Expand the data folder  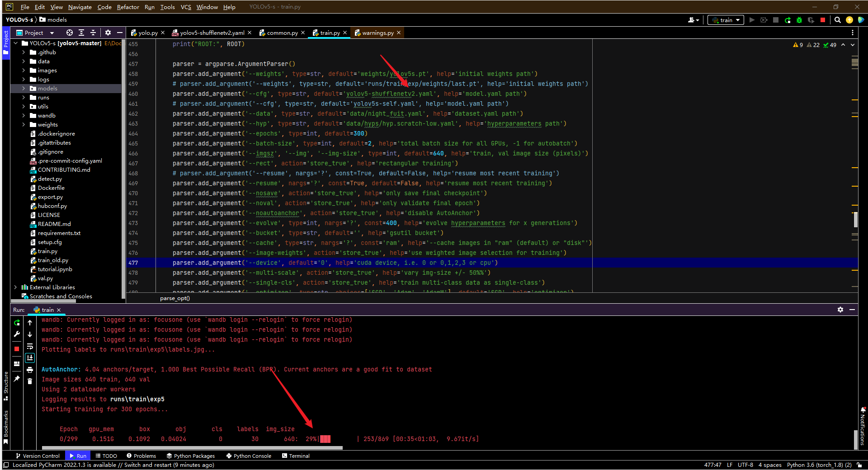[24, 61]
